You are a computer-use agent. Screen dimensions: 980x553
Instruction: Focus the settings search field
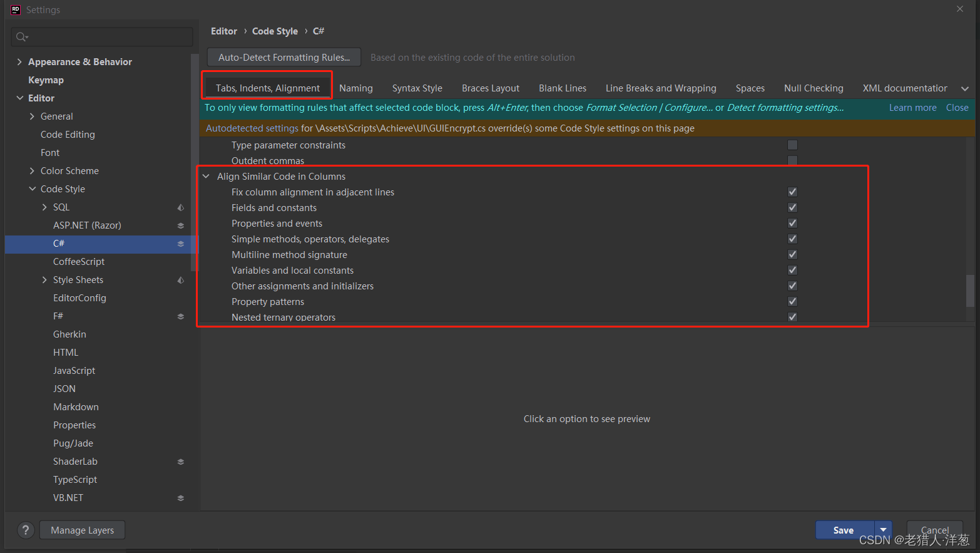102,37
